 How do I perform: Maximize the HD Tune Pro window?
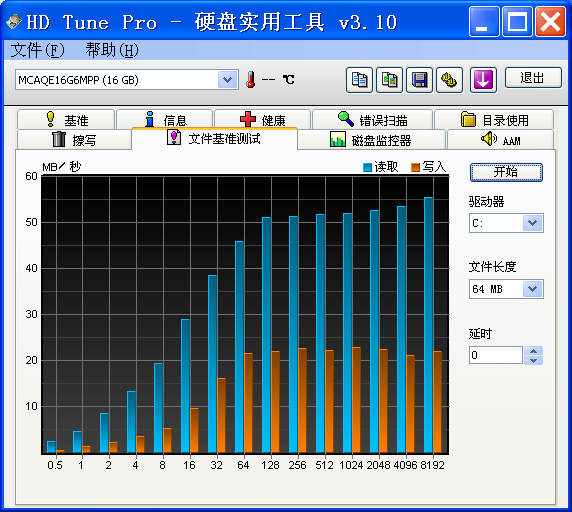[x=517, y=22]
